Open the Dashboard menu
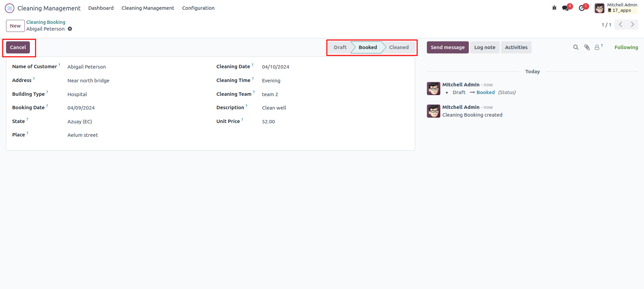 tap(101, 8)
